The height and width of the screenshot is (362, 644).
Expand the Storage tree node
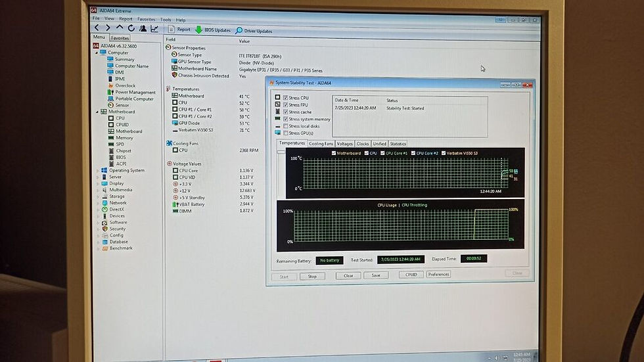tap(98, 196)
